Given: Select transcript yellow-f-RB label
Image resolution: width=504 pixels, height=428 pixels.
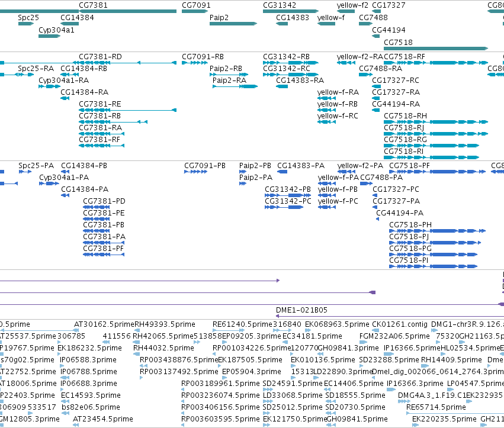Looking at the screenshot, I should coord(338,104).
